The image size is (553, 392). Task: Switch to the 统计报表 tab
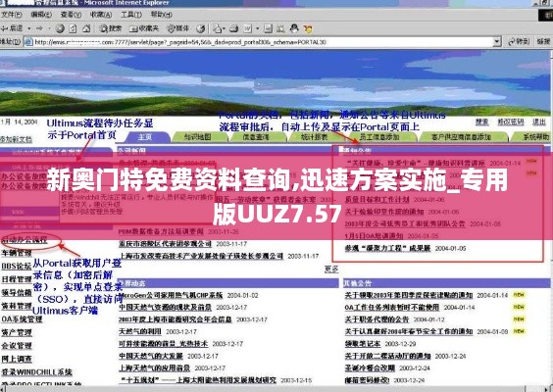click(x=315, y=137)
